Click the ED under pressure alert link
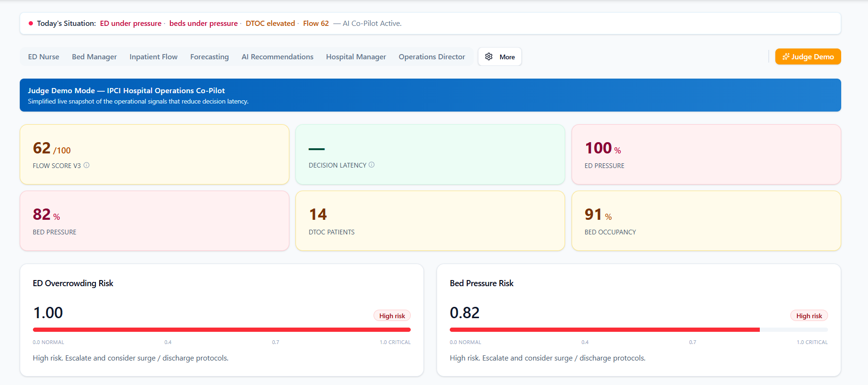868x385 pixels. click(x=130, y=23)
